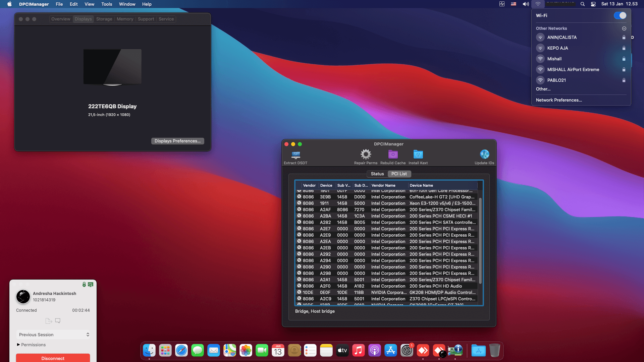The height and width of the screenshot is (362, 644).
Task: Click the 222TE6QB display thumbnail
Action: click(x=112, y=67)
